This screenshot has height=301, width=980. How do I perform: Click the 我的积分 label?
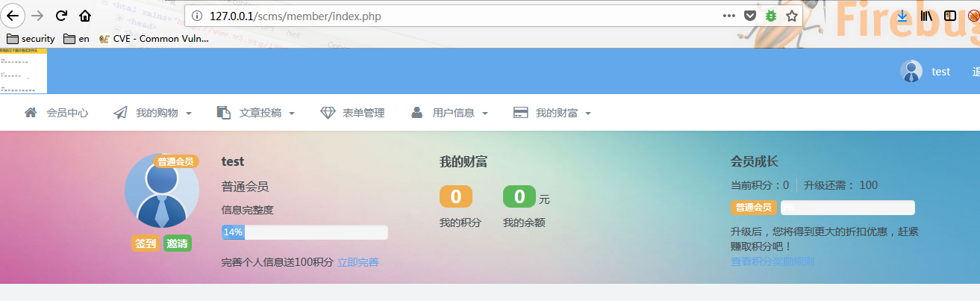[461, 223]
